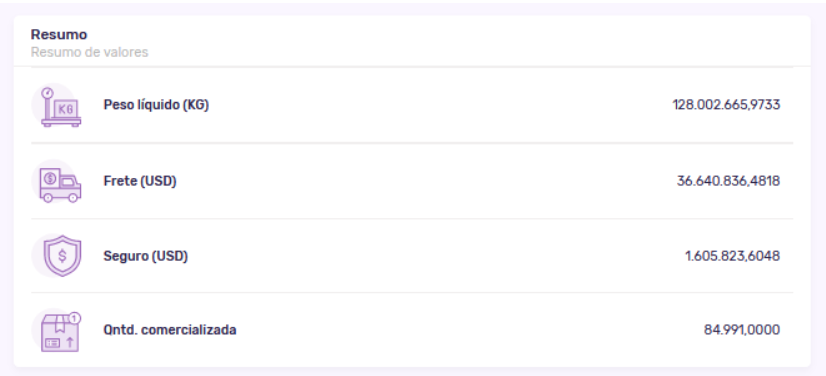Select the Seguro (USD) label
The width and height of the screenshot is (826, 376).
pyautogui.click(x=145, y=256)
